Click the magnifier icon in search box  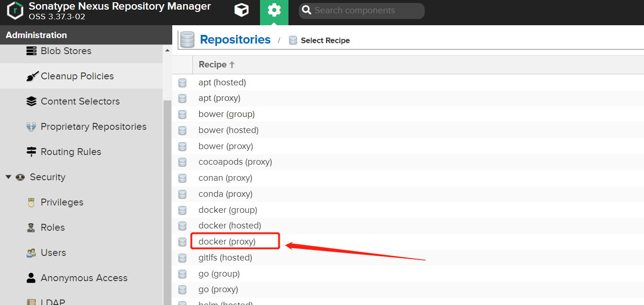[307, 11]
